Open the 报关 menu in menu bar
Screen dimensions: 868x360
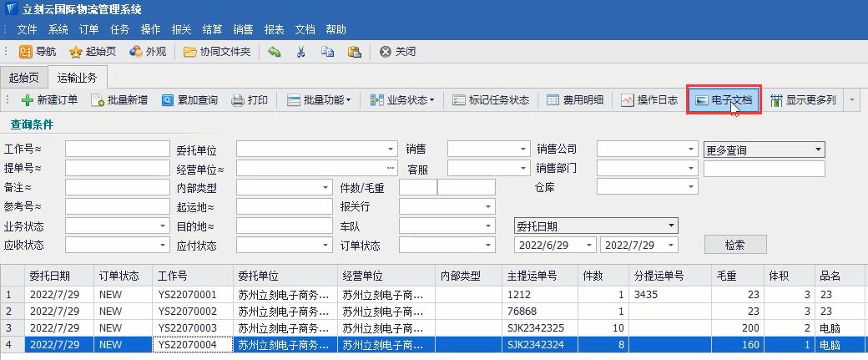click(181, 29)
